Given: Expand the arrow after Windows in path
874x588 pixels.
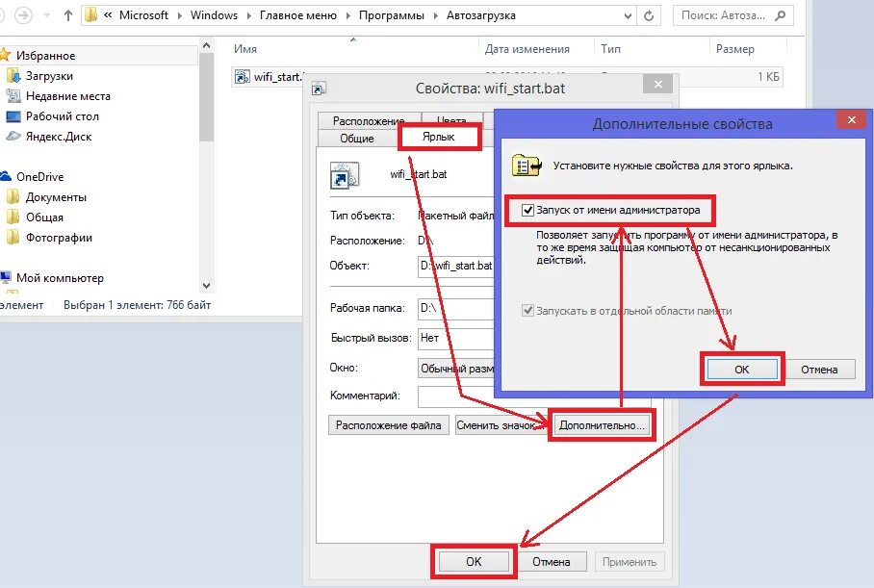Looking at the screenshot, I should [248, 15].
